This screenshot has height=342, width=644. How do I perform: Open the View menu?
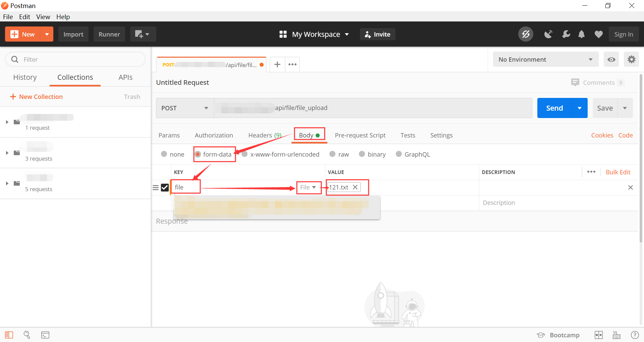pyautogui.click(x=43, y=17)
